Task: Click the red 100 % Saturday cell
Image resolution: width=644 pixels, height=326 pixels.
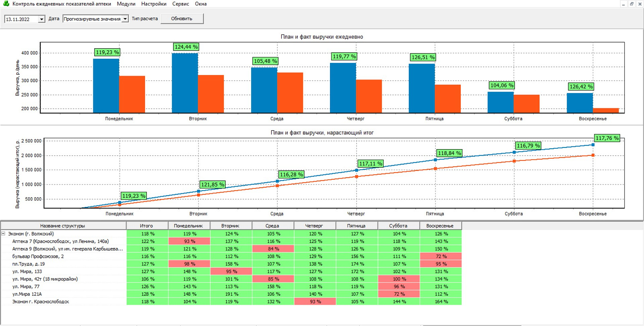Action: tap(398, 279)
